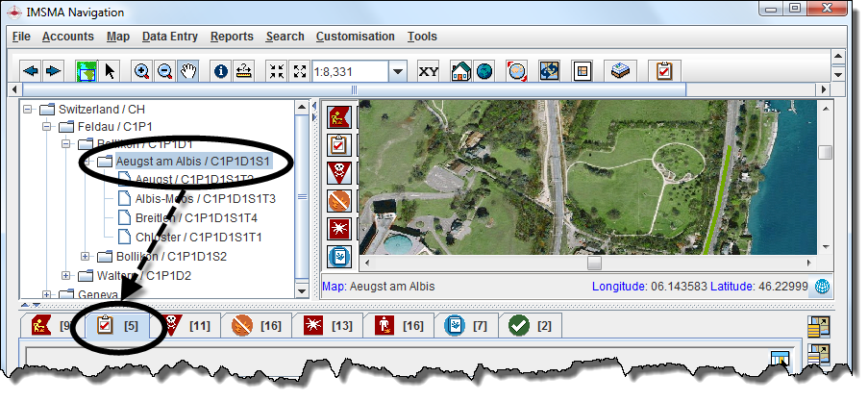The height and width of the screenshot is (402, 868).
Task: Click the back arrow navigation button
Action: 31,71
